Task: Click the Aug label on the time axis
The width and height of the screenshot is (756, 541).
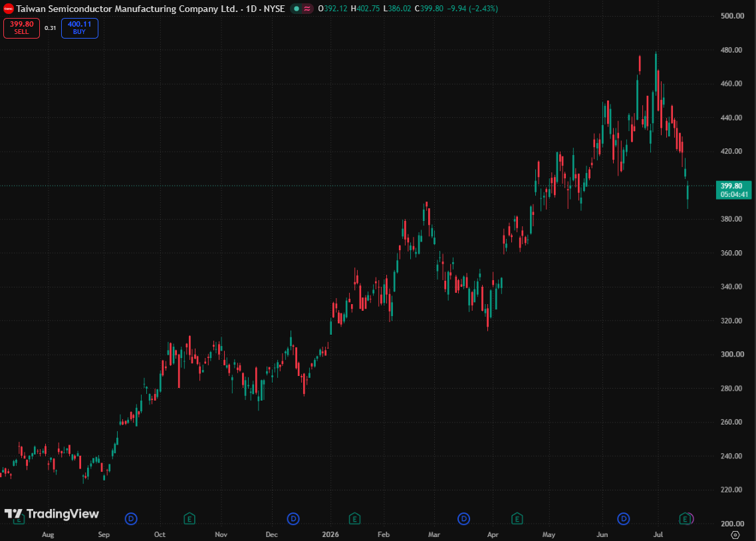Action: click(48, 535)
